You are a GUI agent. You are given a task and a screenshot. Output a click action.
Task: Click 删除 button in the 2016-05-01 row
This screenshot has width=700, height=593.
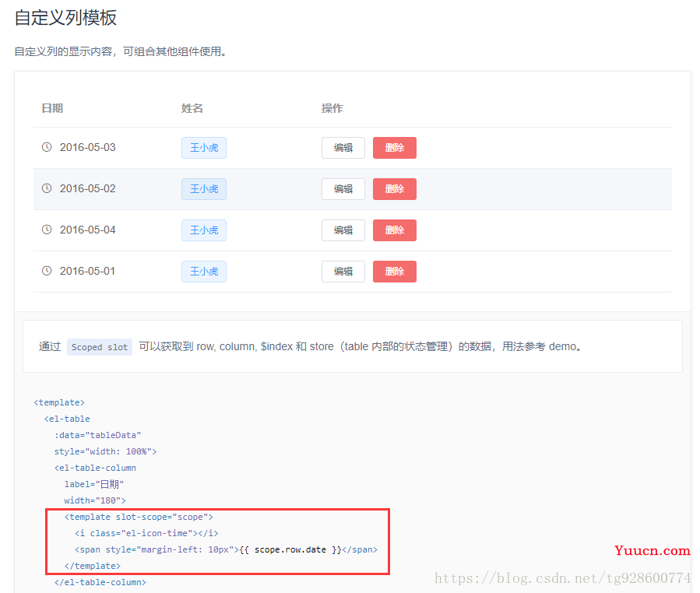[395, 272]
